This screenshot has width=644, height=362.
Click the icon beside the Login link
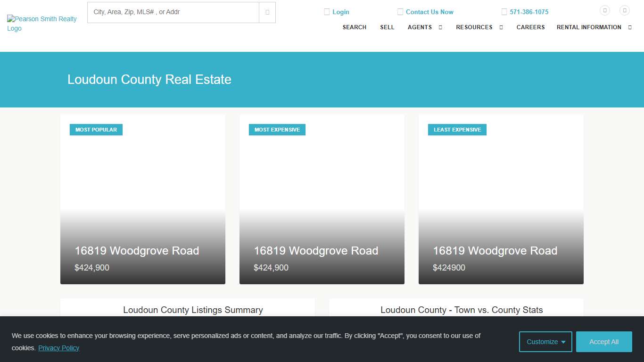point(327,12)
